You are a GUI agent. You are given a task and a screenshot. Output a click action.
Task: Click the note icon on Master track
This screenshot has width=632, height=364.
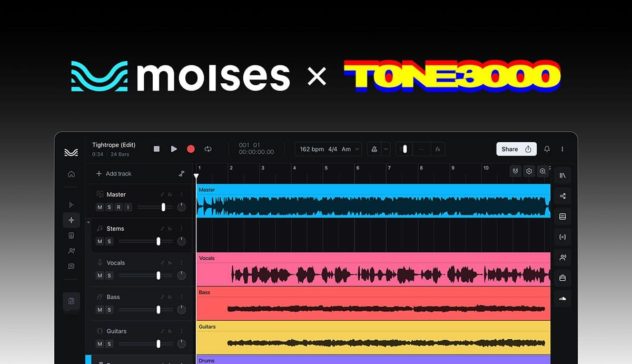point(162,195)
